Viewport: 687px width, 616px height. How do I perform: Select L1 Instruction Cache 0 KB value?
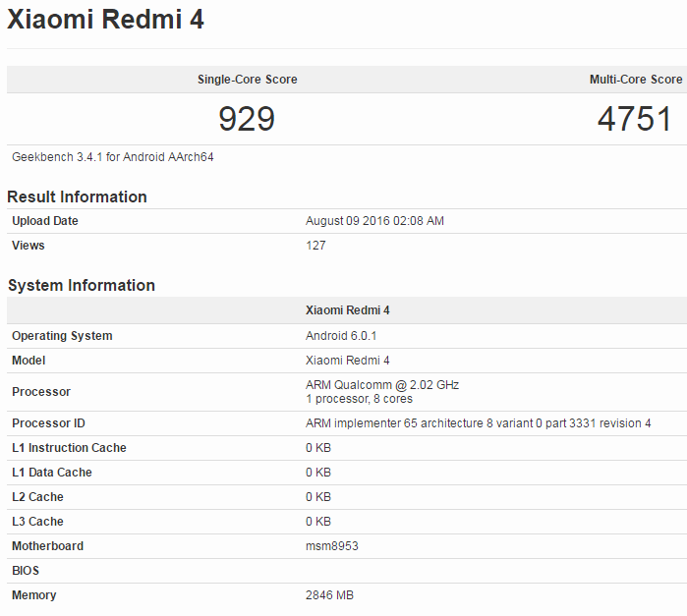tap(318, 448)
